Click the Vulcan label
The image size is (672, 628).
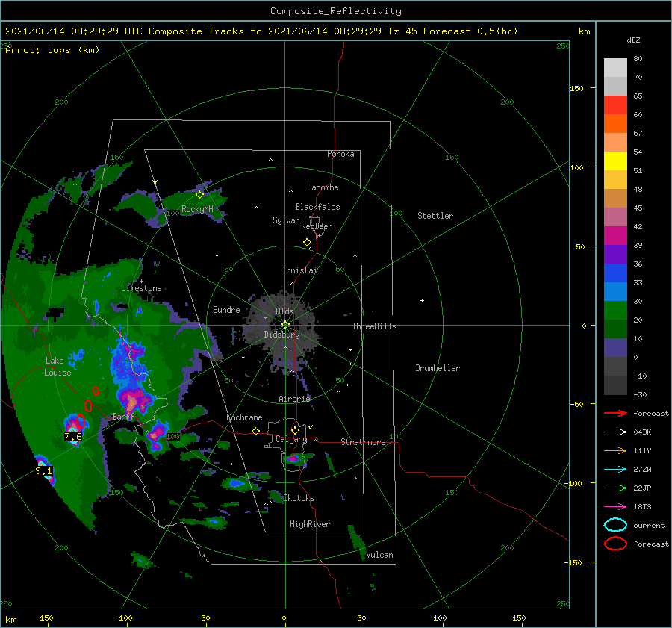[x=380, y=555]
